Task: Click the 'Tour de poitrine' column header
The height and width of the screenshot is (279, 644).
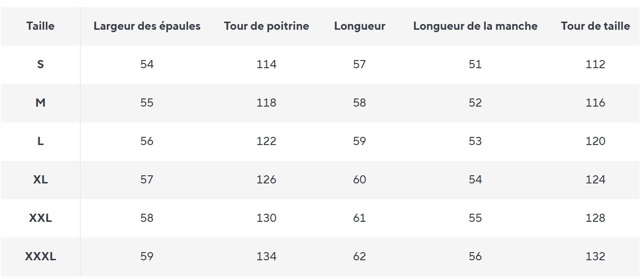Action: point(266,26)
